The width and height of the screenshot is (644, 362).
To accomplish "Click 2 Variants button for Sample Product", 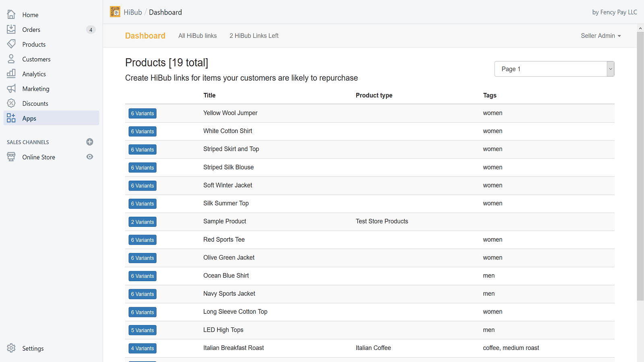I will click(x=142, y=222).
